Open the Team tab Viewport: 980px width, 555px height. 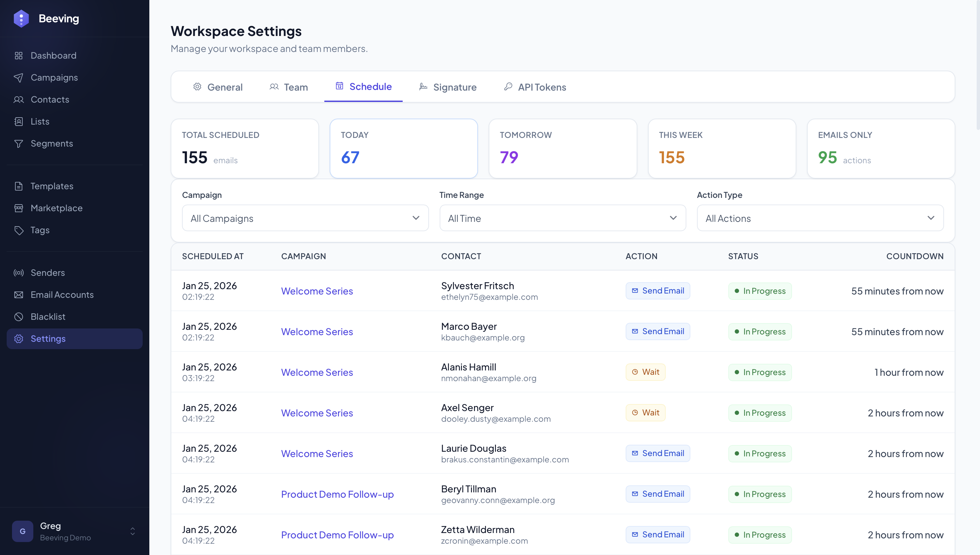[x=289, y=87]
